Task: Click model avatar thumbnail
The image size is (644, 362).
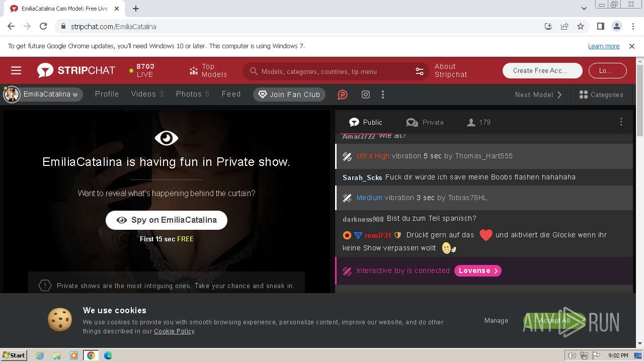Action: (x=12, y=94)
